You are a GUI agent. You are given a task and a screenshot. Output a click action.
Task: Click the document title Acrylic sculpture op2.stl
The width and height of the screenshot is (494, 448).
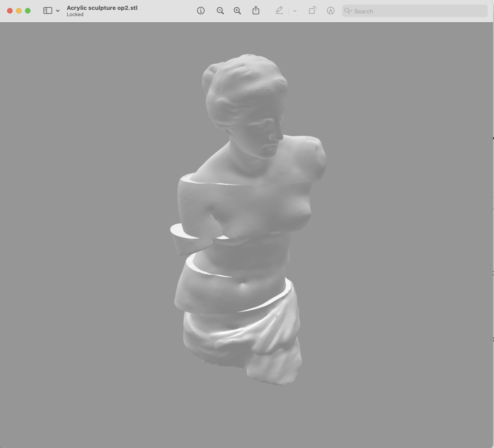[x=102, y=8]
